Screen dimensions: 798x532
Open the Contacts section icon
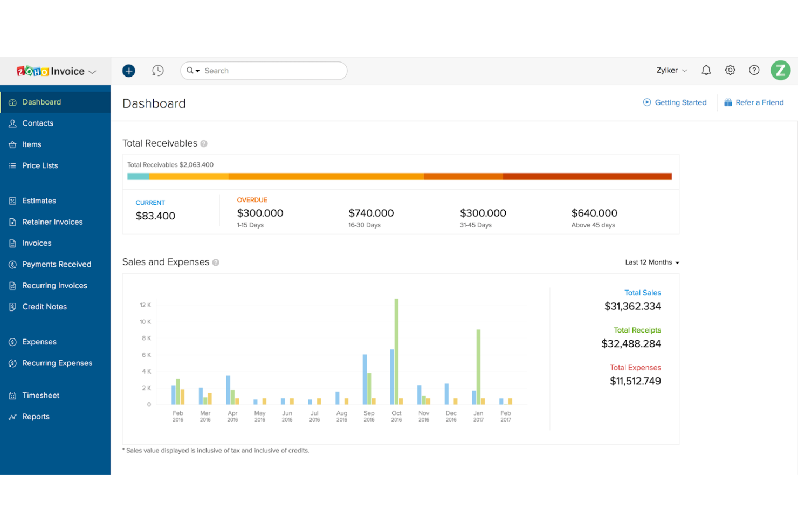tap(13, 123)
